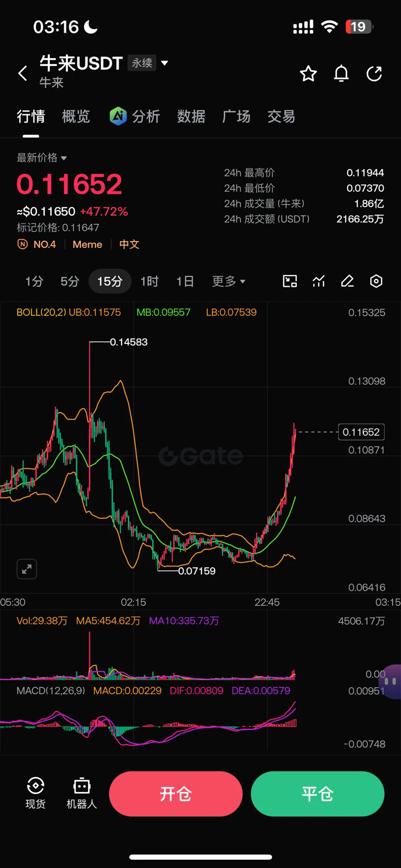Tap the Wi-Fi icon in status bar
The image size is (401, 868).
(329, 27)
